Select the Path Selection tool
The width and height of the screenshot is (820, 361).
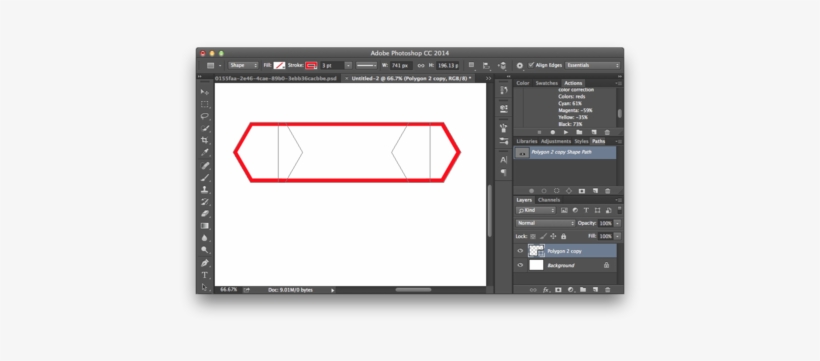pyautogui.click(x=204, y=287)
